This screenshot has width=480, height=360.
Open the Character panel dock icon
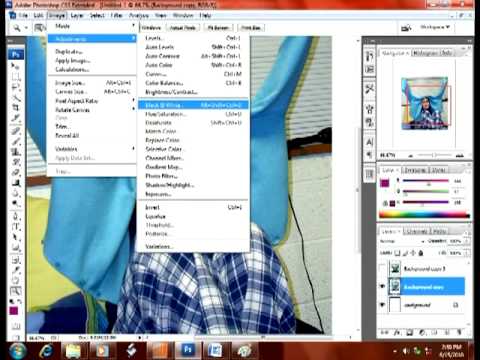point(369,142)
